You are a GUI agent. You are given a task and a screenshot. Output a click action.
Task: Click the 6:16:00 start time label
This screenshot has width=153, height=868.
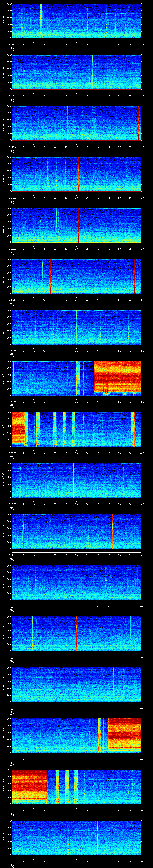(12, 810)
